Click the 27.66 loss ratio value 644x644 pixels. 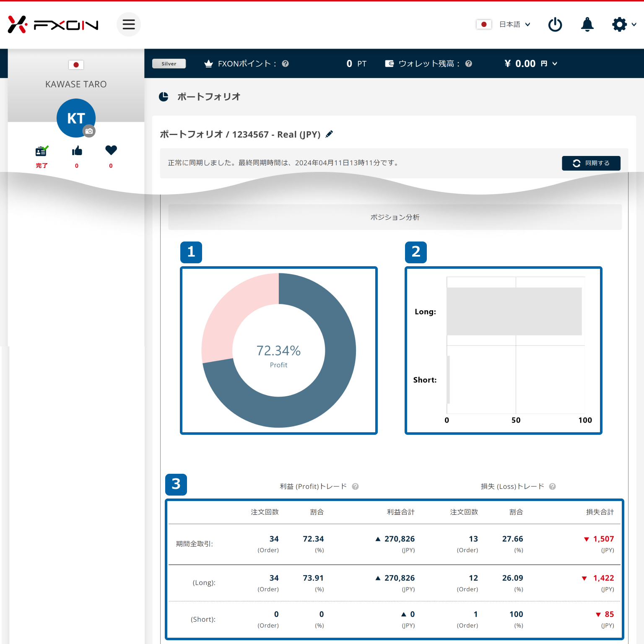[x=512, y=539]
